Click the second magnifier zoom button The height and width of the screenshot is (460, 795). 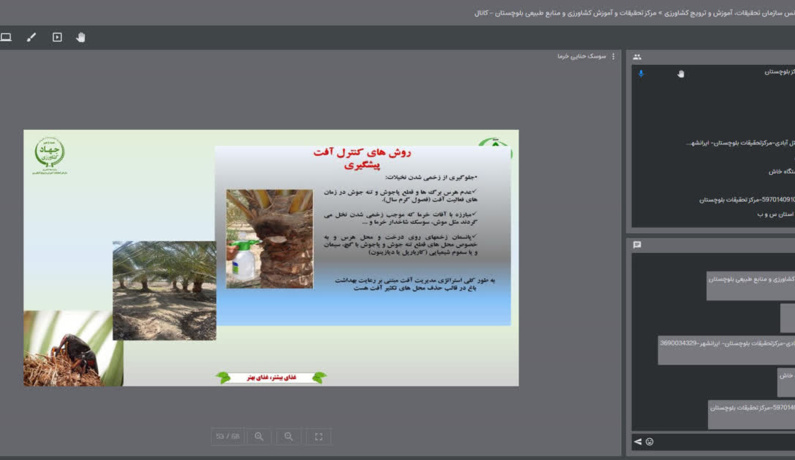288,437
